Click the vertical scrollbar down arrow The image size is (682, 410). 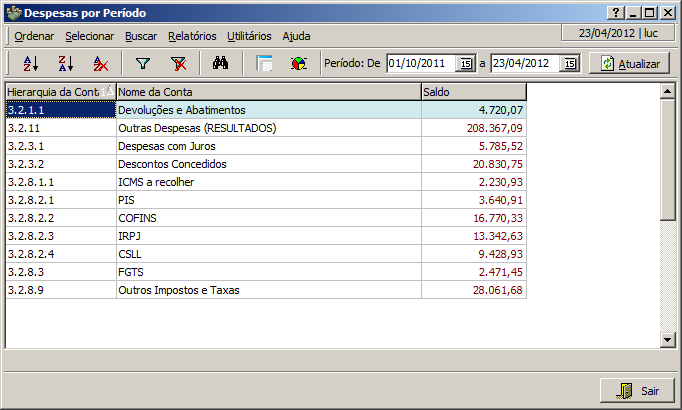click(668, 340)
